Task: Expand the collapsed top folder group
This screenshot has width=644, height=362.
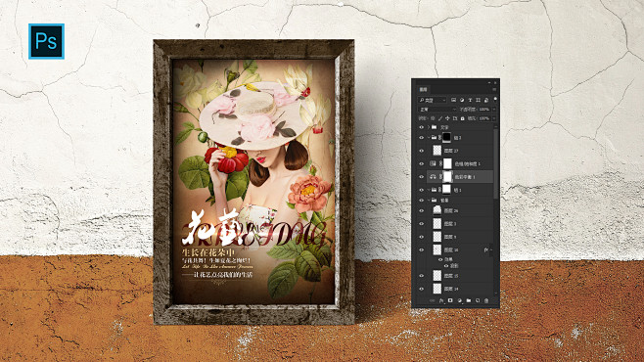Action: point(429,127)
